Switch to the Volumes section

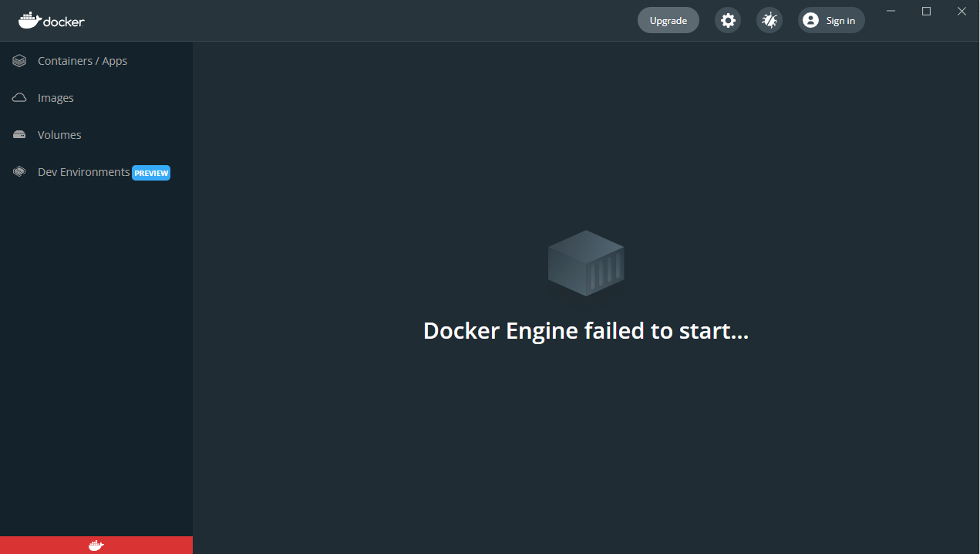[x=96, y=135]
